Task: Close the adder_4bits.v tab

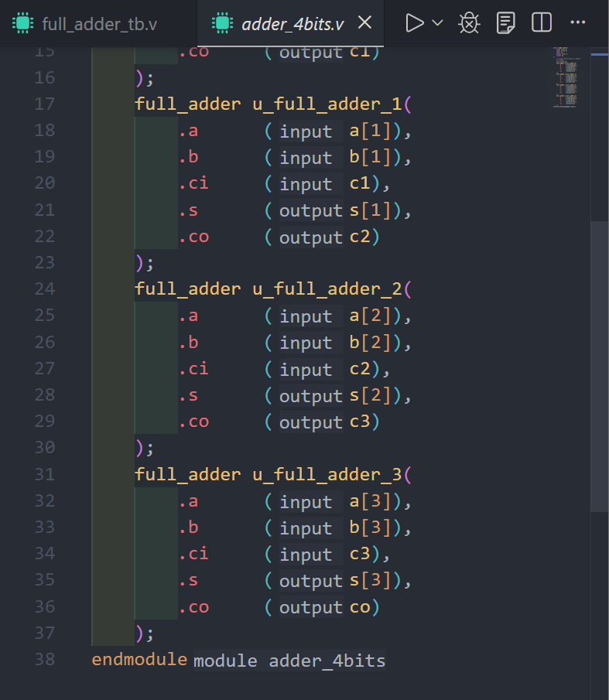Action: pyautogui.click(x=365, y=23)
